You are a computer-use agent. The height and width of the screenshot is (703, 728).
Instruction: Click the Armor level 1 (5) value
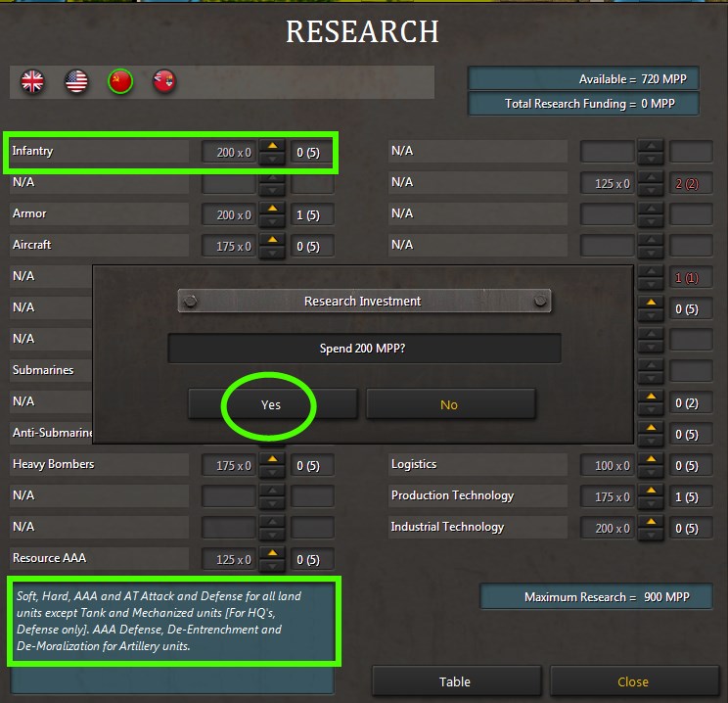(311, 215)
